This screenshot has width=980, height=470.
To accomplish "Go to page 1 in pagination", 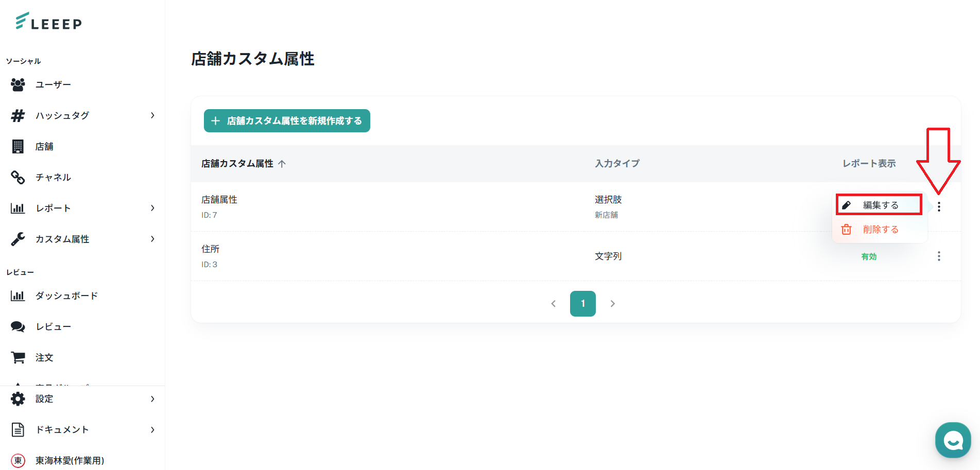I will [x=582, y=304].
